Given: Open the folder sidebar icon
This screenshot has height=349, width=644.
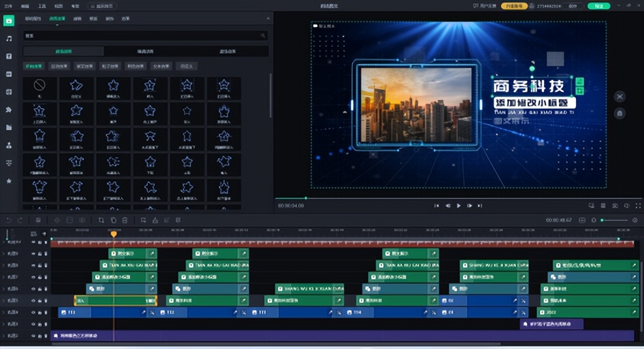Looking at the screenshot, I should [9, 127].
